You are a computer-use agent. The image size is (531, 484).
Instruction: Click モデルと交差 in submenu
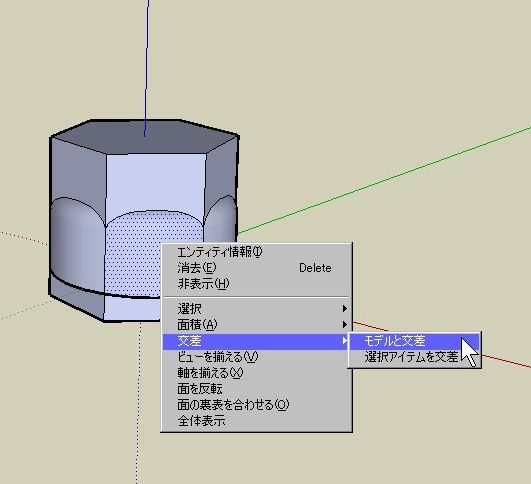pos(414,341)
